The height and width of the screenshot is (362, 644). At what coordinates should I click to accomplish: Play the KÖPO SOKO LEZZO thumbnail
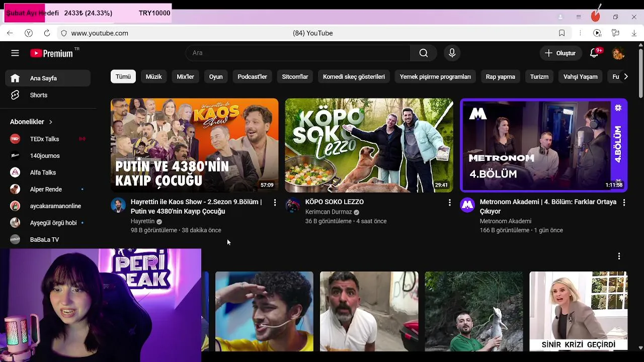[x=369, y=145]
